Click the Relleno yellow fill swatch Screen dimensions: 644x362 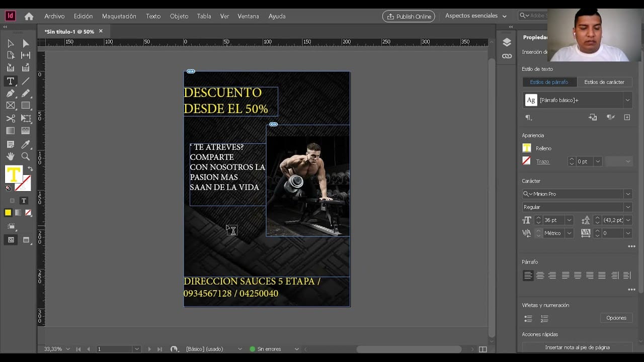(x=527, y=148)
